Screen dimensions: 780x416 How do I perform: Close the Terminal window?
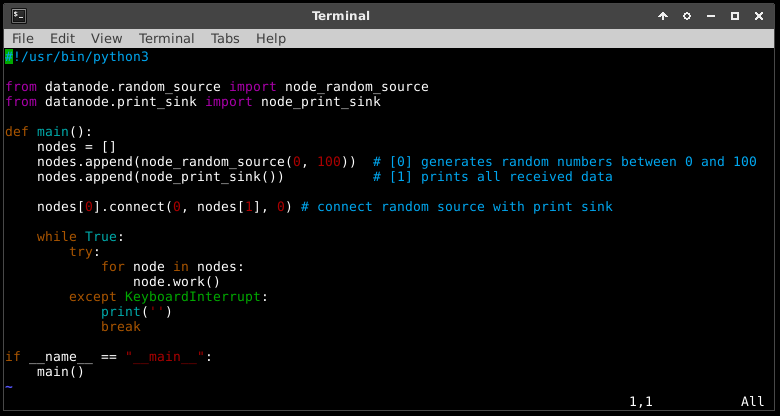tap(759, 16)
